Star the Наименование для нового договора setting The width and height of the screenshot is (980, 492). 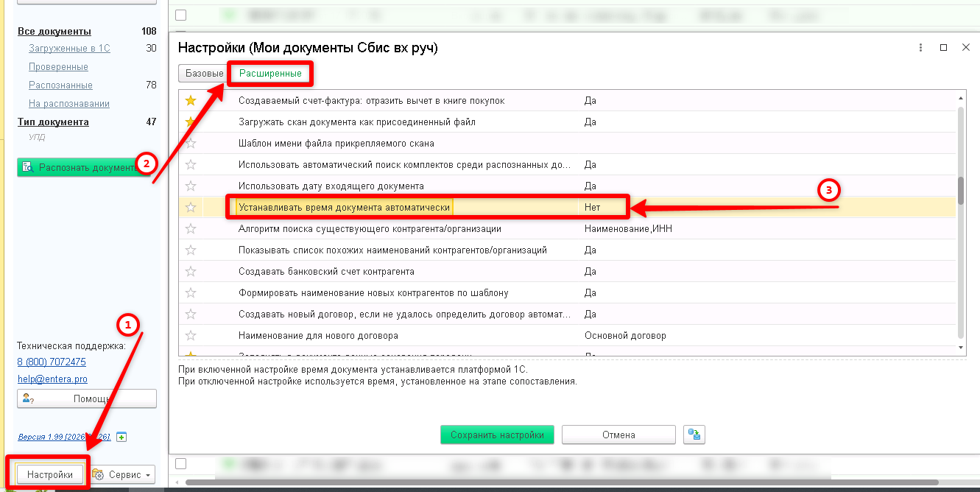tap(191, 335)
